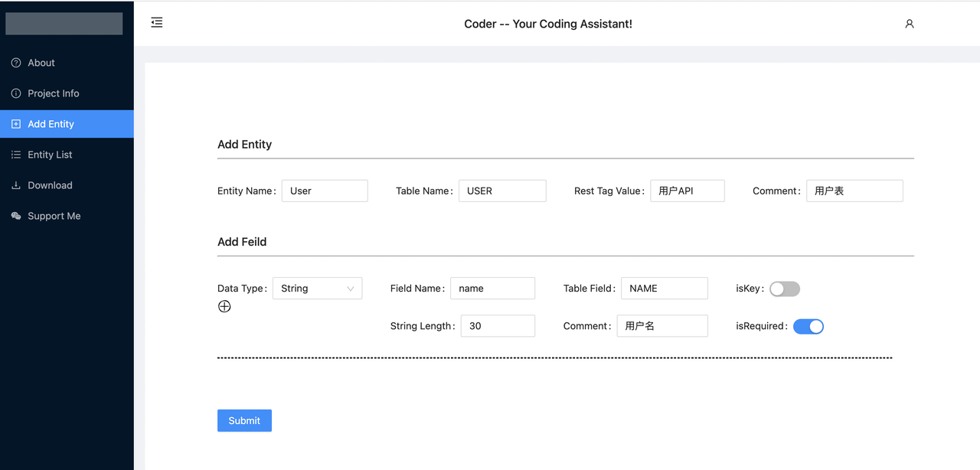Select the String Length field showing 30
The image size is (980, 470).
pyautogui.click(x=498, y=325)
